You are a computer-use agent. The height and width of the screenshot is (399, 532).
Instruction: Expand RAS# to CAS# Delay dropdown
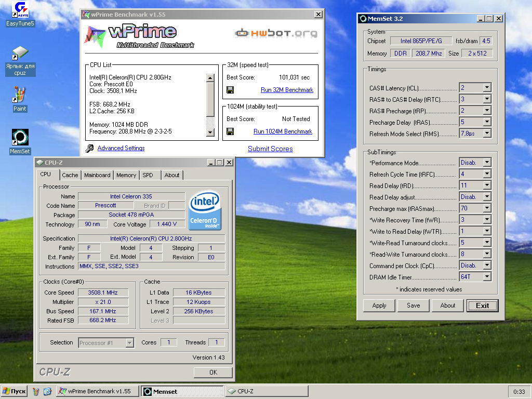[487, 99]
